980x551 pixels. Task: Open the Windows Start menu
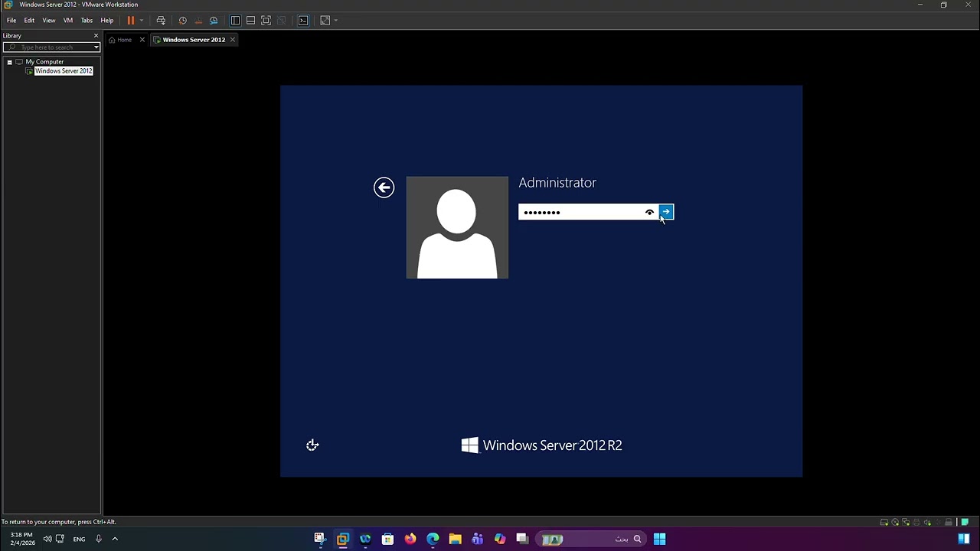pos(659,539)
